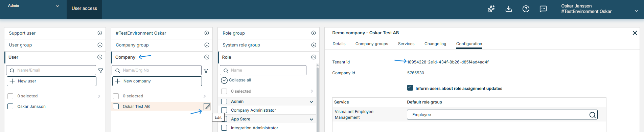
Task: Click the New company button
Action: click(157, 81)
